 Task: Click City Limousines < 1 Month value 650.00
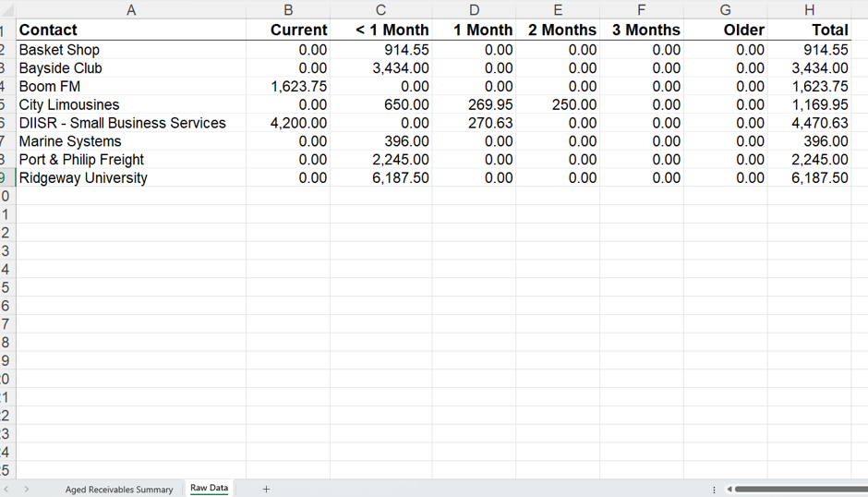(x=380, y=104)
